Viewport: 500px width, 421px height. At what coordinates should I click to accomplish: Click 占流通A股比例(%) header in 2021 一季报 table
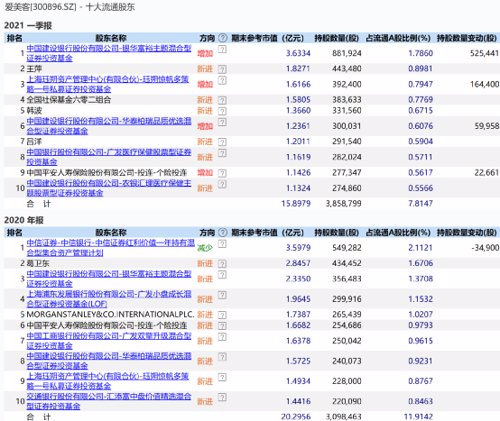point(398,38)
